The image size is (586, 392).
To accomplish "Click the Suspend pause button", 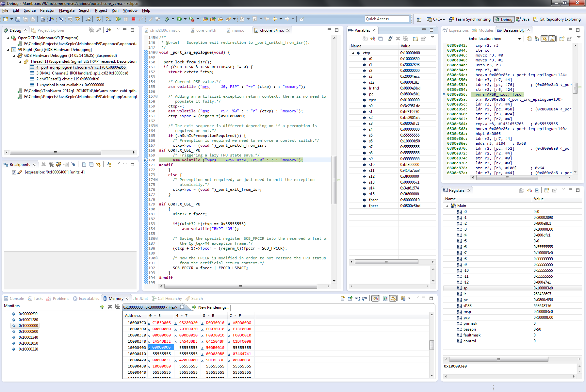I will 126,19.
